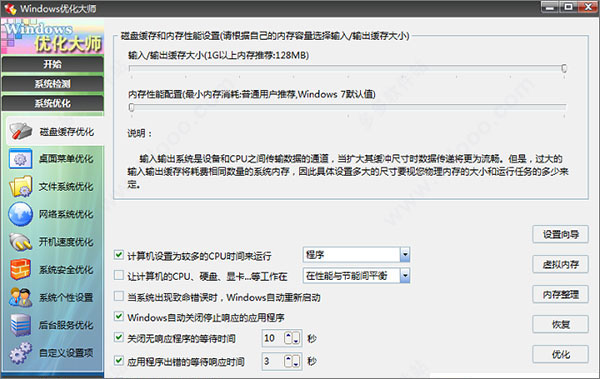Open the 系统安全优化 label
The width and height of the screenshot is (600, 379).
pyautogui.click(x=66, y=270)
